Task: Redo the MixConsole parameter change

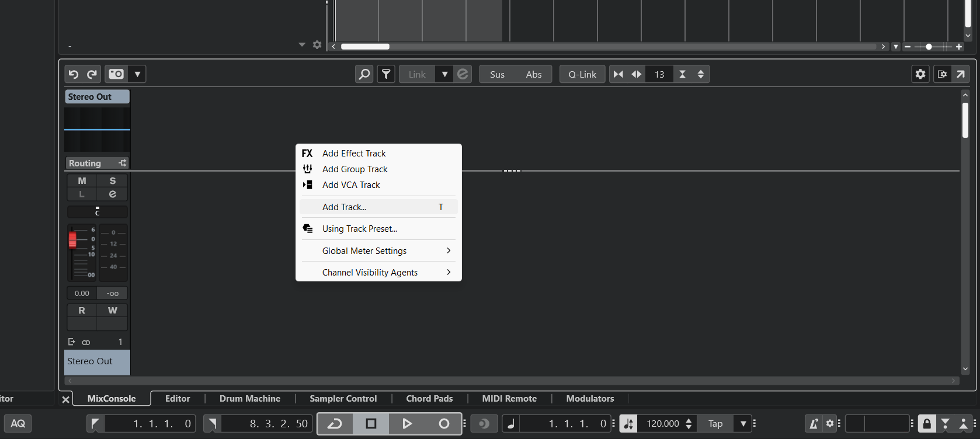Action: point(92,74)
